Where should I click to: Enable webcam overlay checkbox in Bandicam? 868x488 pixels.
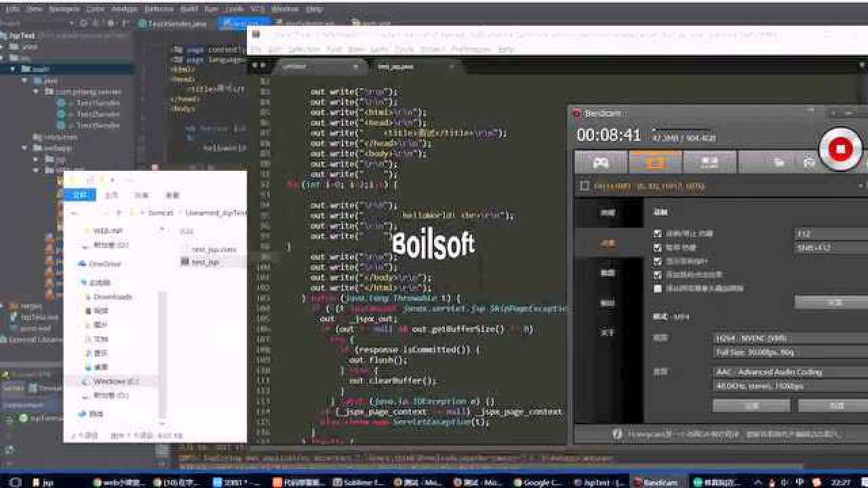coord(657,288)
